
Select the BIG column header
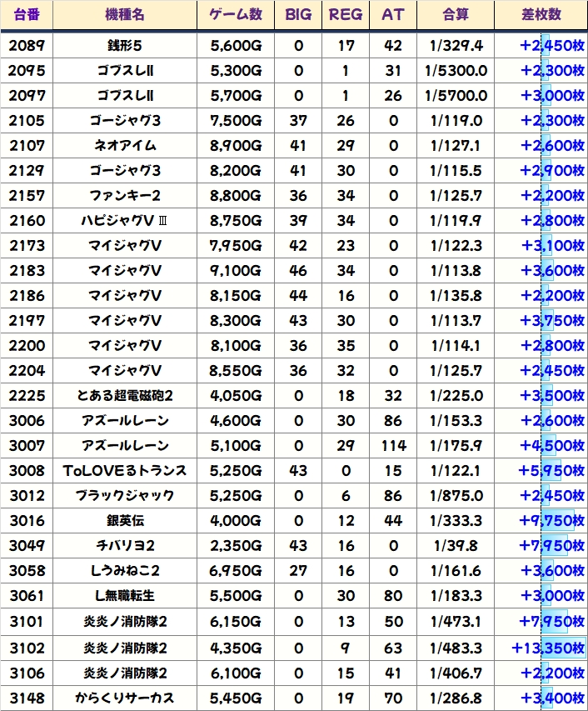(x=298, y=15)
